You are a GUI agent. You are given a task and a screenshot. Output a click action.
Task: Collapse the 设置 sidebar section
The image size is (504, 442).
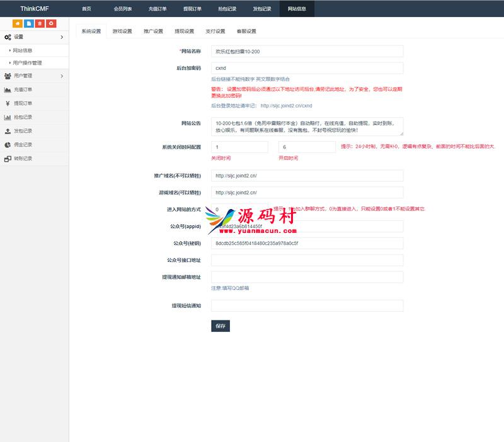coord(34,37)
